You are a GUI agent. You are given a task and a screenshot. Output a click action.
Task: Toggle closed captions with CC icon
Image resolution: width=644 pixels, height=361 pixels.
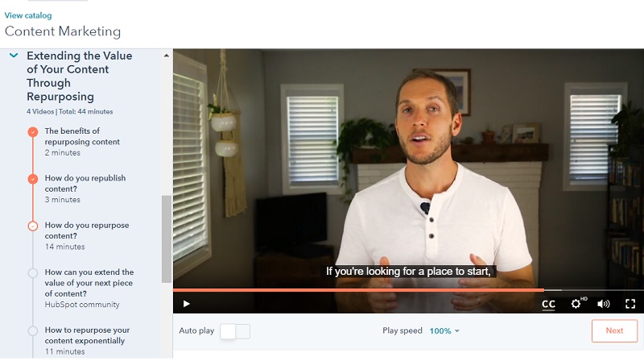tap(548, 305)
